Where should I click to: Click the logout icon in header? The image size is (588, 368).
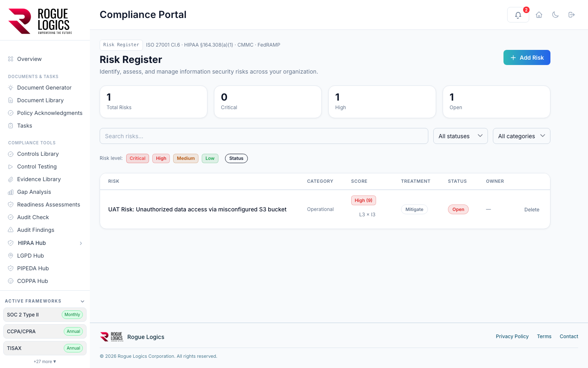tap(572, 15)
